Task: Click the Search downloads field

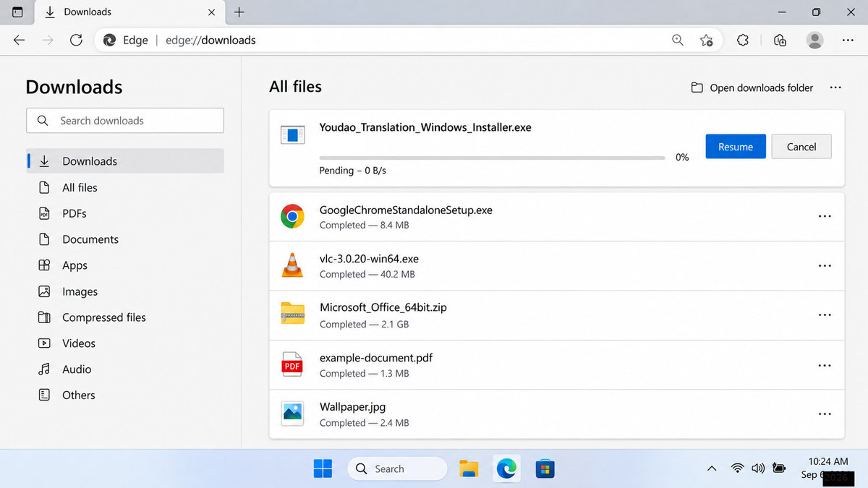Action: click(x=125, y=121)
